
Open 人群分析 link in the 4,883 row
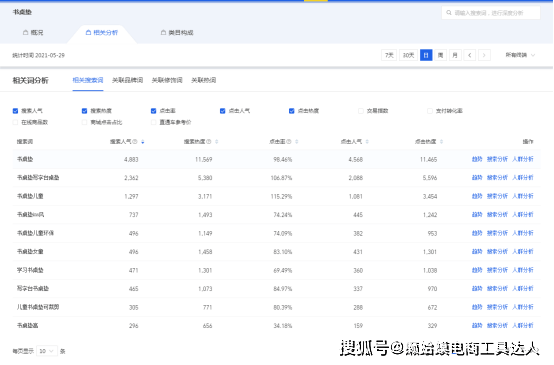point(523,159)
